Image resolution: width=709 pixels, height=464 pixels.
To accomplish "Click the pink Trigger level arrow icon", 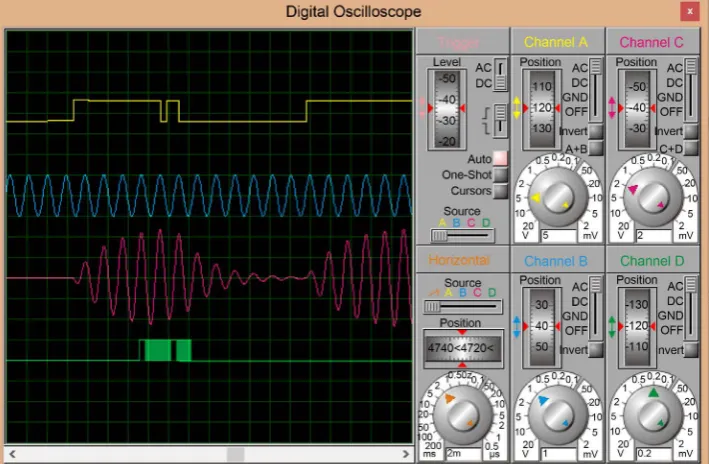I will tap(422, 108).
